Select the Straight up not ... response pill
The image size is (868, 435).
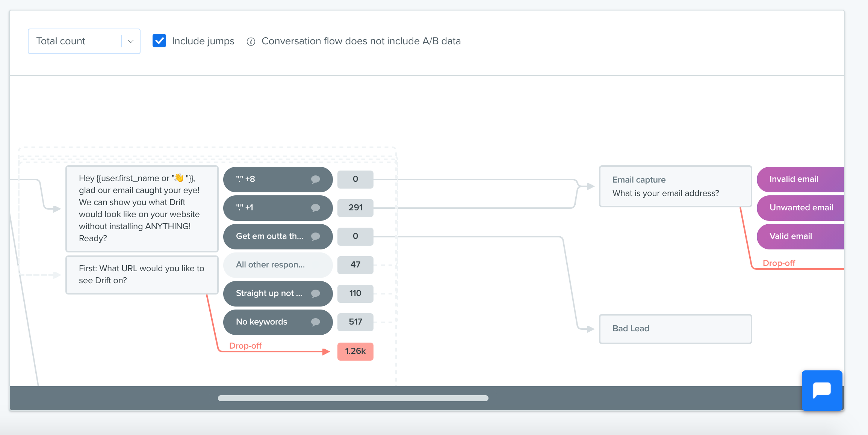click(278, 294)
